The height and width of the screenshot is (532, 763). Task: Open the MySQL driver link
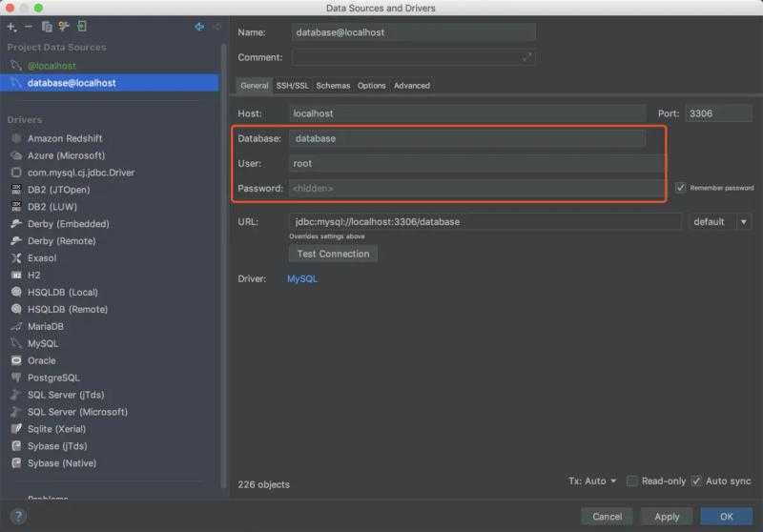[302, 279]
